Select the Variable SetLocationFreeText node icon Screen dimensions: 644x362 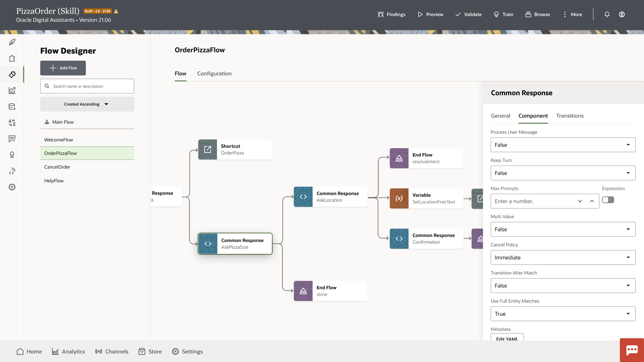(x=399, y=198)
